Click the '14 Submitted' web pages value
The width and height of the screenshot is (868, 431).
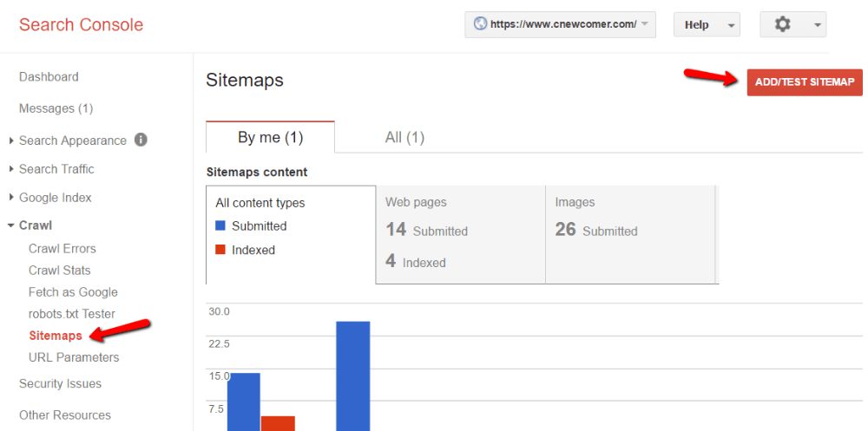(x=427, y=230)
